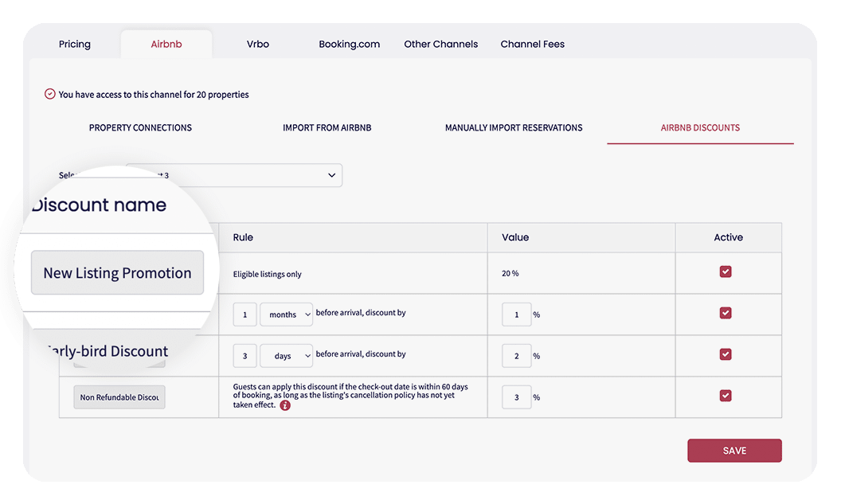Select the Airbnb channel tab
Viewport: 841px width, 504px height.
pos(166,44)
